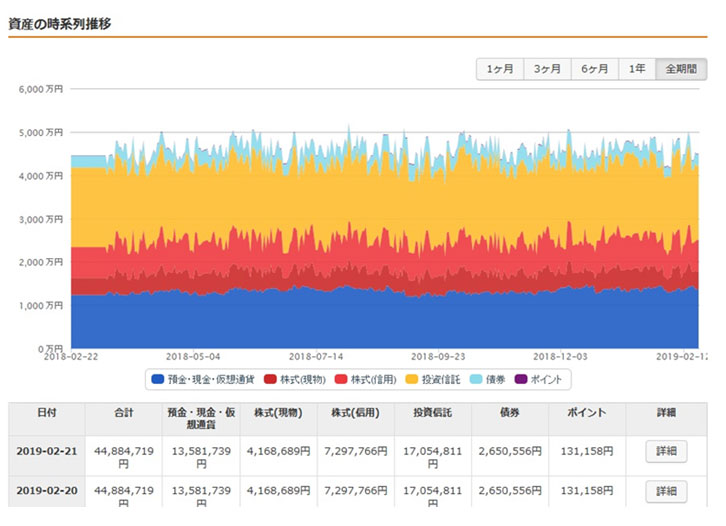Click the 5,000万円 y-axis label
Image resolution: width=726 pixels, height=526 pixels.
click(41, 133)
